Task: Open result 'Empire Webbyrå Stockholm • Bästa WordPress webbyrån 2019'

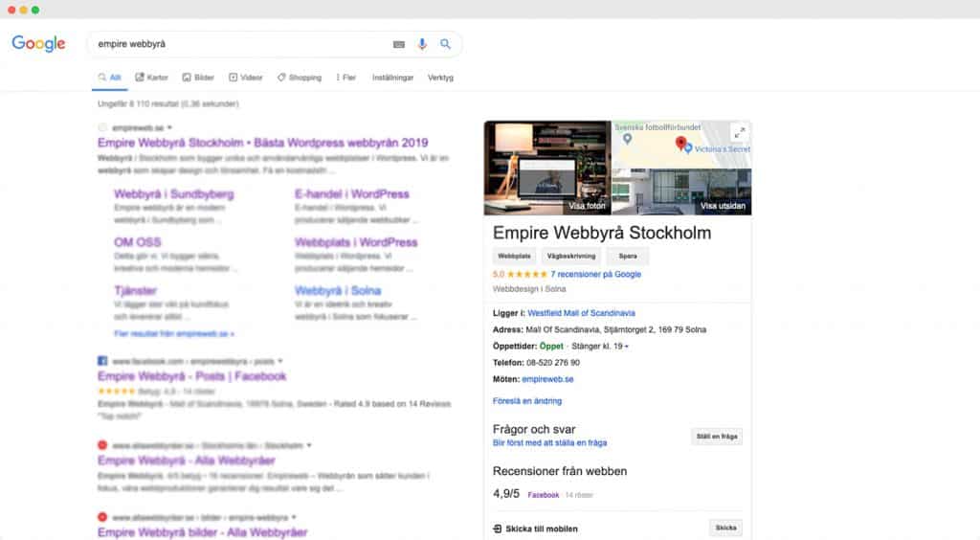Action: [262, 143]
